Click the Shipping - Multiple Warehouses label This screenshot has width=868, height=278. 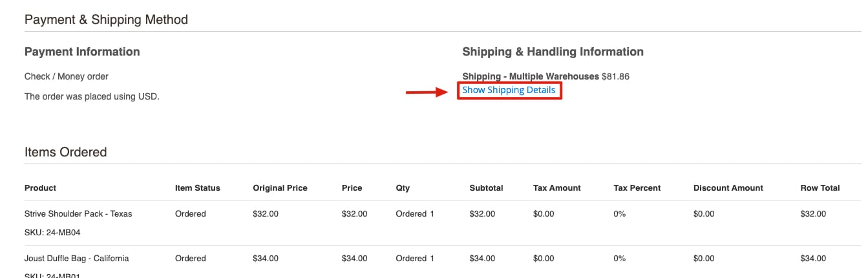coord(531,76)
